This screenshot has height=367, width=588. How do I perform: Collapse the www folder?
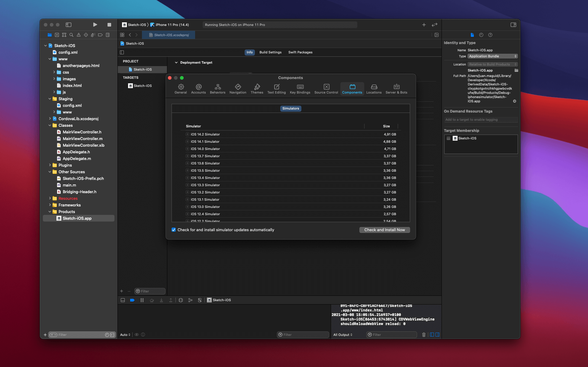tap(50, 59)
